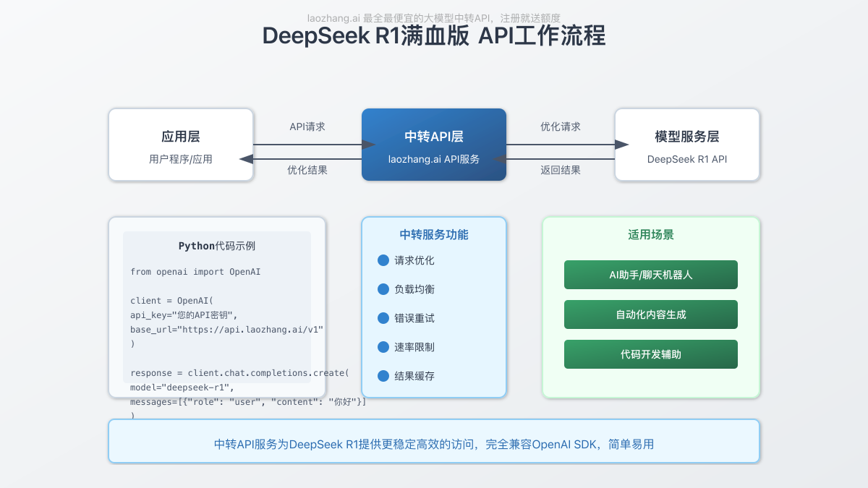This screenshot has height=488, width=868.
Task: Click the 错误重试 feature text
Action: point(414,318)
